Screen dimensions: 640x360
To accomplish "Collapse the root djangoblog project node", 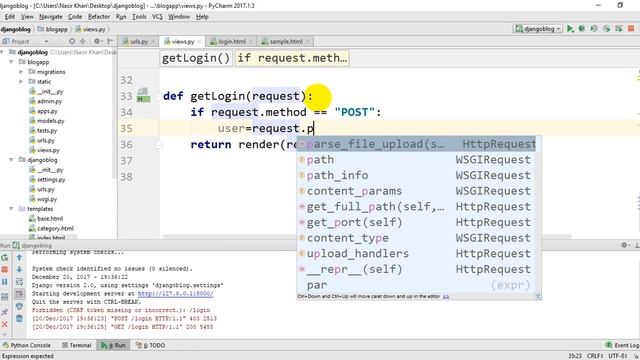I will pos(3,52).
